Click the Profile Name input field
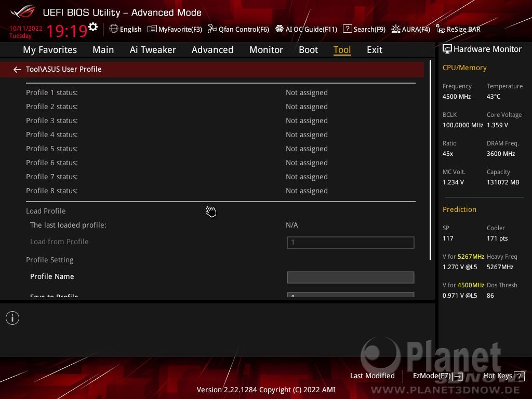This screenshot has width=532, height=399. point(351,277)
